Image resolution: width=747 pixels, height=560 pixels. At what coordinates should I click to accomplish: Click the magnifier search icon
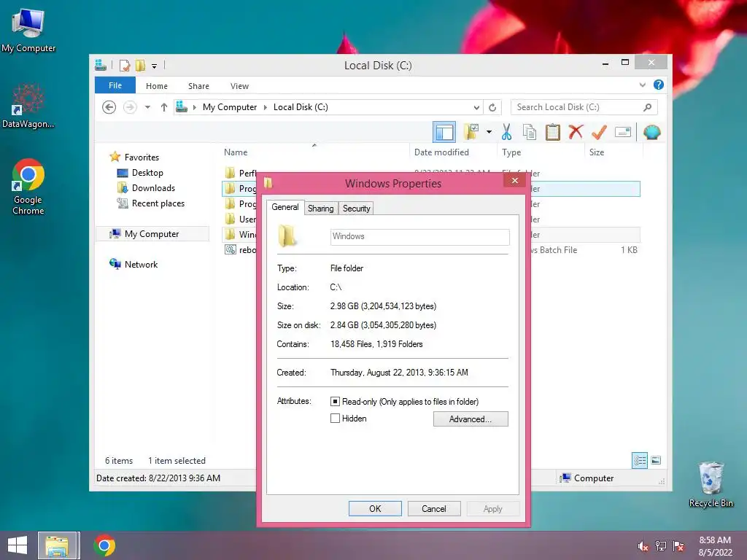[648, 107]
